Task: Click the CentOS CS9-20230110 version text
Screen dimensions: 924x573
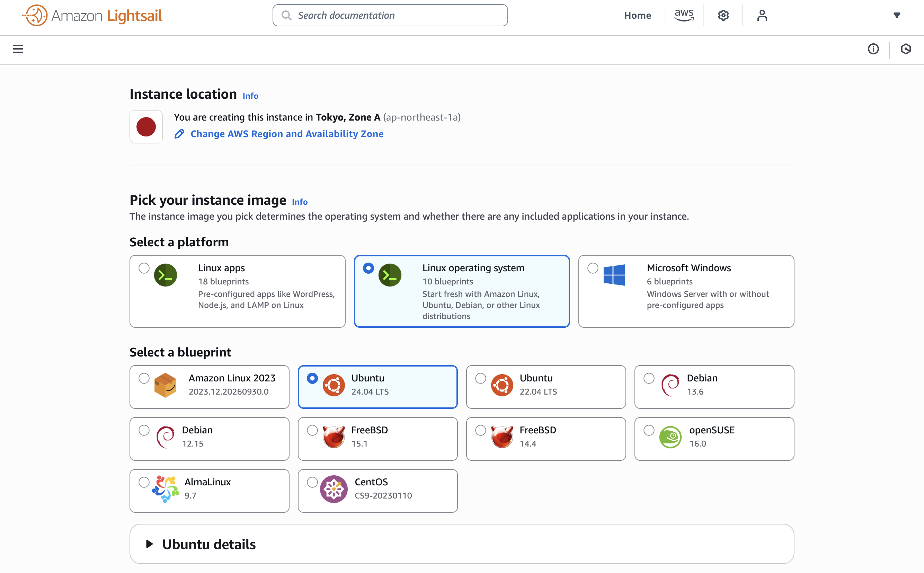Action: [x=383, y=496]
